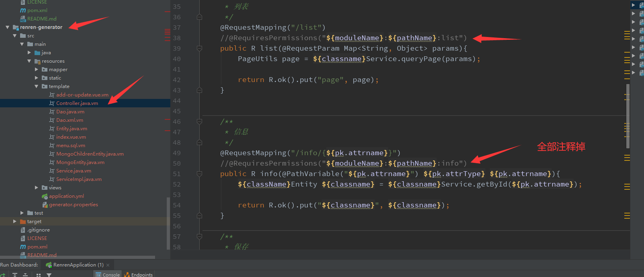Open ServiceImpl.java.vm template
The image size is (644, 277).
point(79,179)
